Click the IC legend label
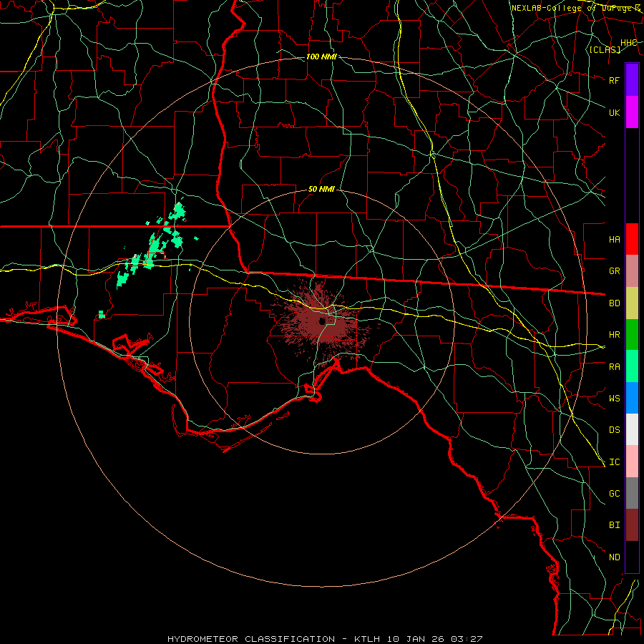 [615, 462]
